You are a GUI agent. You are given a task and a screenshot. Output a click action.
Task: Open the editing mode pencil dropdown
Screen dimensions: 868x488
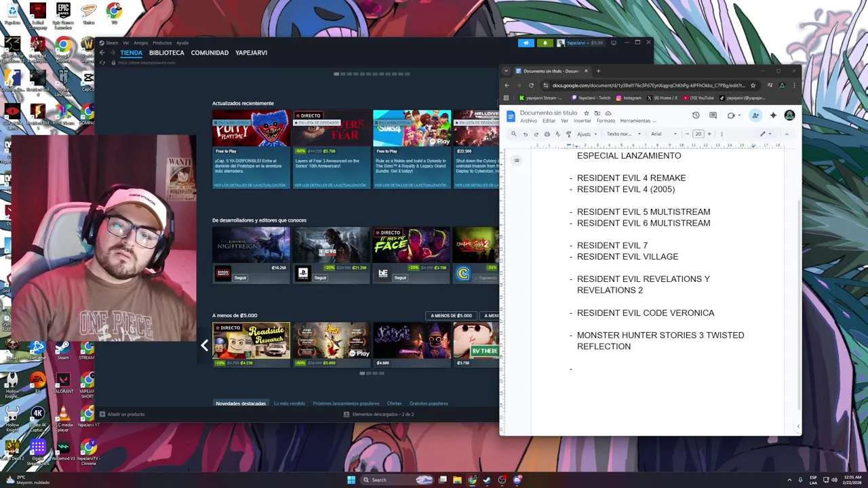pos(766,134)
